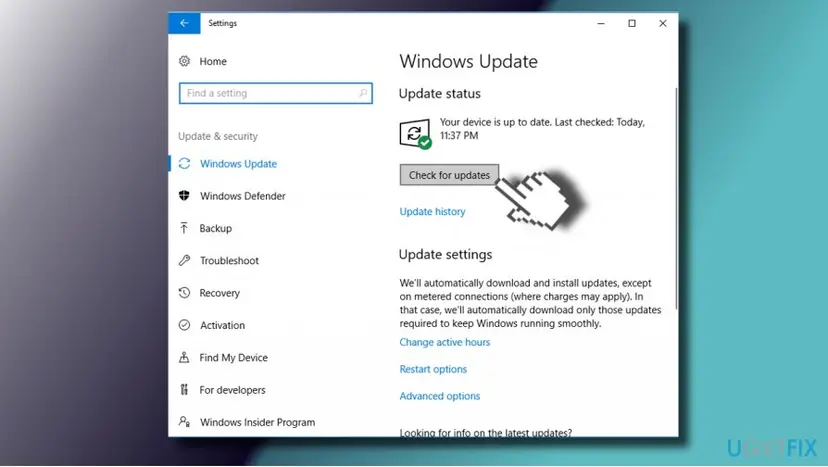Click the Windows Defender shield icon
The width and height of the screenshot is (828, 467).
pos(184,195)
